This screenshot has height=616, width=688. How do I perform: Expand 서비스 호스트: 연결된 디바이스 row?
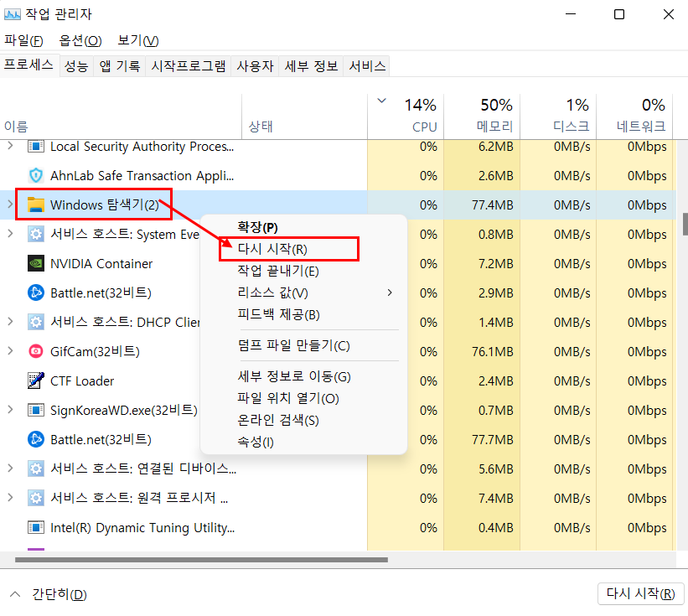coord(10,468)
